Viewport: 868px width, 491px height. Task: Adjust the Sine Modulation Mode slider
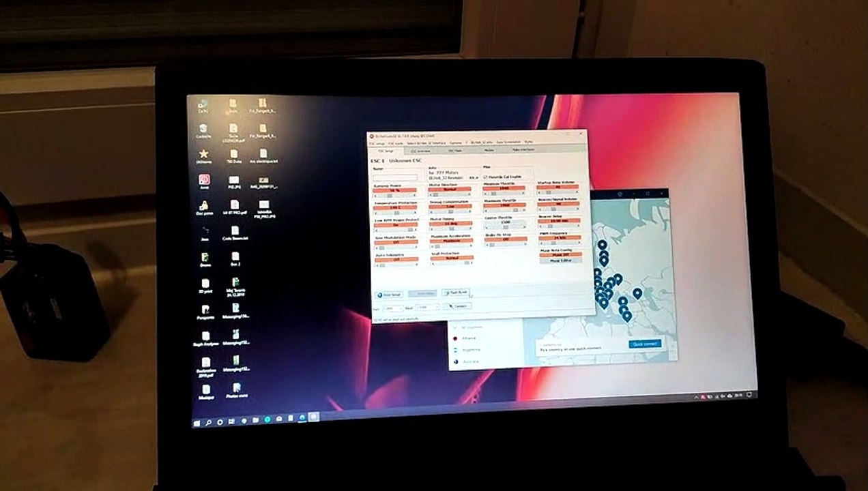396,248
